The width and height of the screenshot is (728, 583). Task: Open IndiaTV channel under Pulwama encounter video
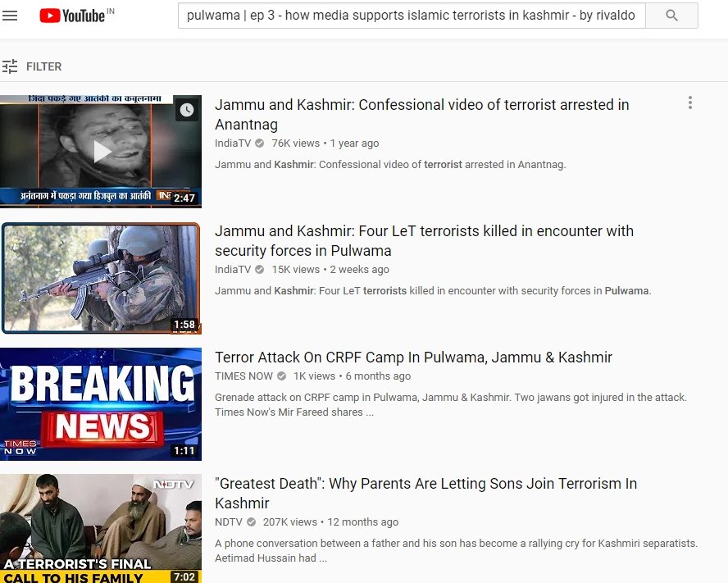click(x=233, y=270)
